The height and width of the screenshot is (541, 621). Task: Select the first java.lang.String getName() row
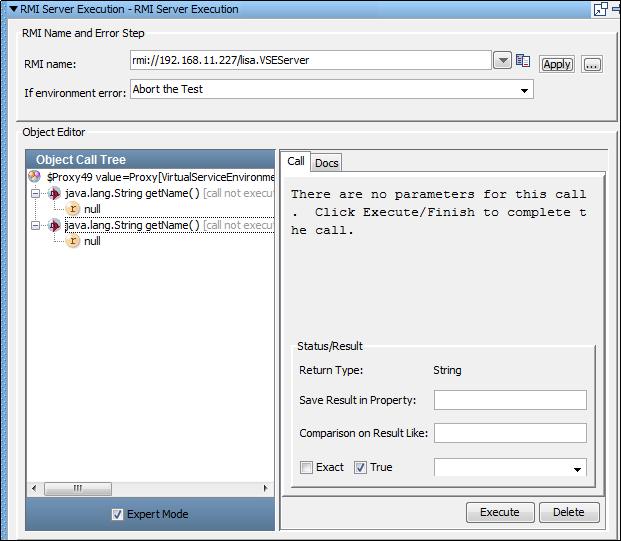click(170, 193)
